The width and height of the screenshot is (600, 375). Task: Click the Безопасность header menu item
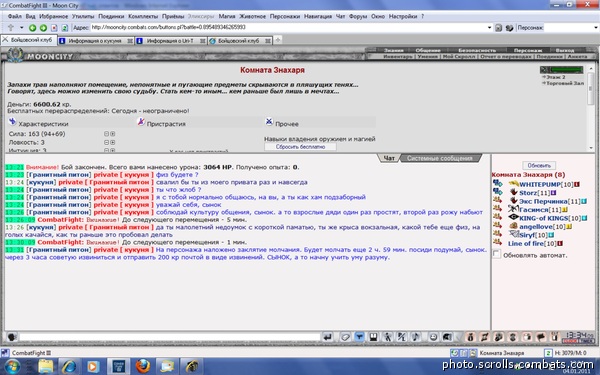click(x=477, y=51)
